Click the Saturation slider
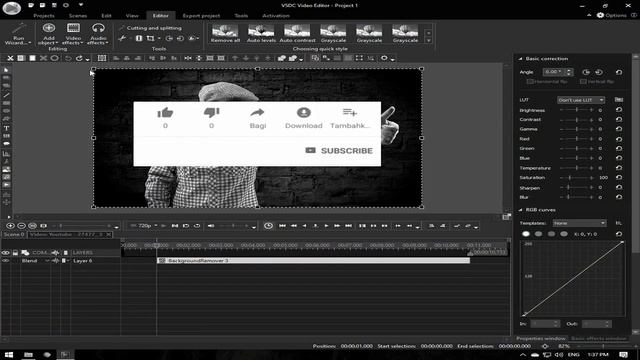640x360 pixels. pos(576,178)
